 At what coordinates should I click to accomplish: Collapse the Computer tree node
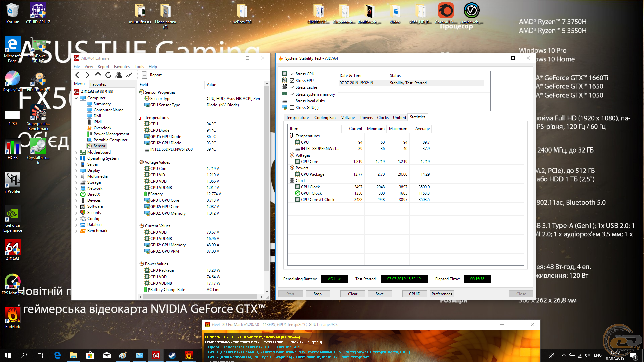click(76, 98)
